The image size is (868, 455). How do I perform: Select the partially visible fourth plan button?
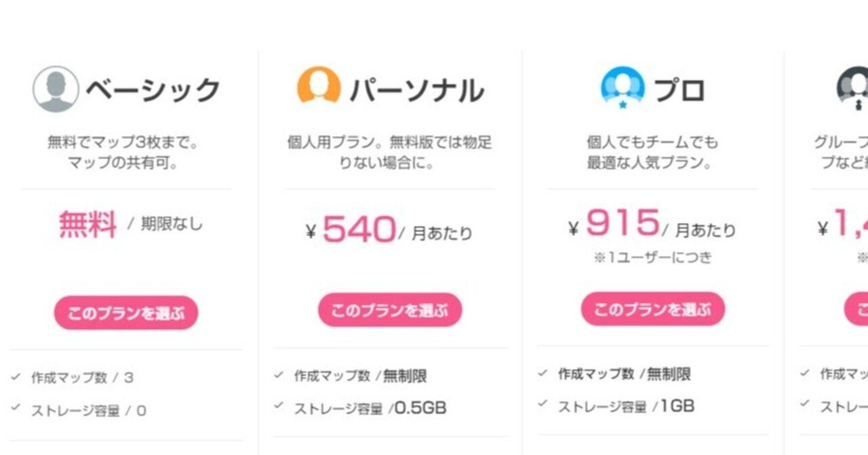click(x=856, y=309)
